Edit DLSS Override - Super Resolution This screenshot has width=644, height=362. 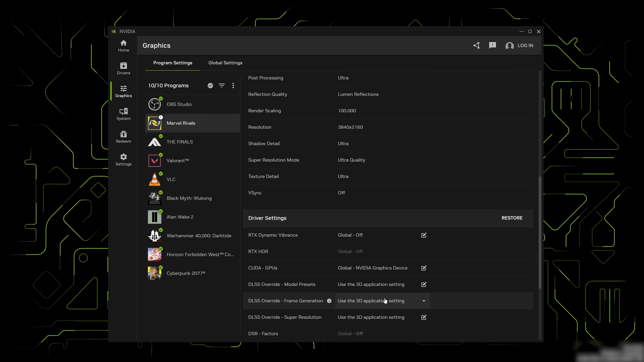(x=424, y=317)
